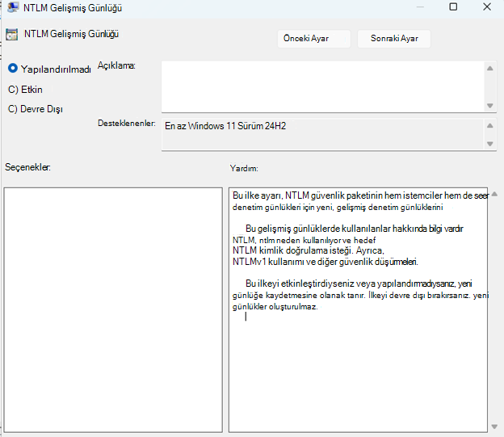Maximize the NTLM Gelişmiş Günlüğü window
Image resolution: width=504 pixels, height=437 pixels.
coord(453,6)
